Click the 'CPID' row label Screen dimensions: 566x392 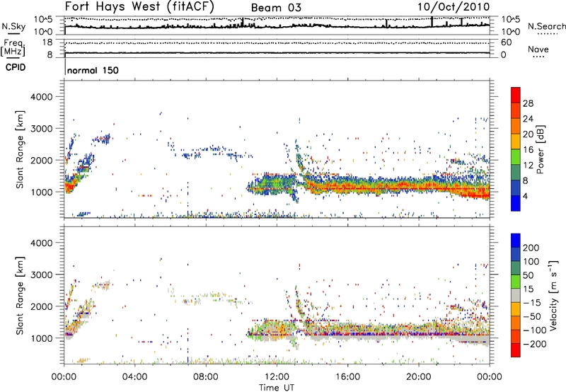[16, 67]
